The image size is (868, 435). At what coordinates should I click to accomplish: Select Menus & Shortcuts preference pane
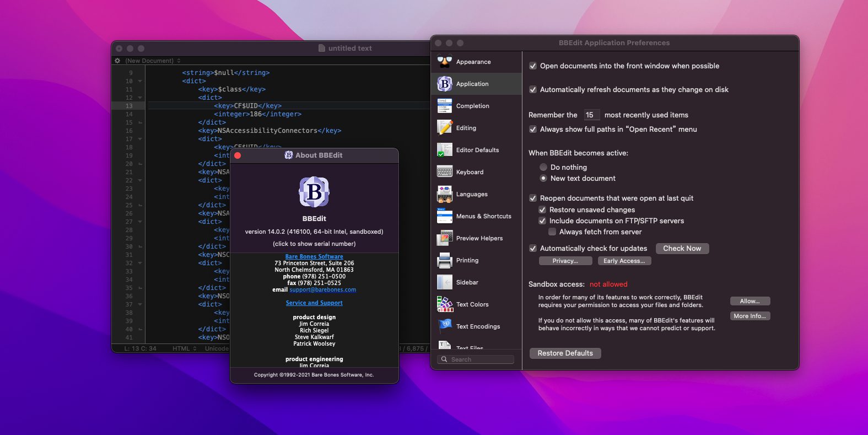click(x=483, y=216)
